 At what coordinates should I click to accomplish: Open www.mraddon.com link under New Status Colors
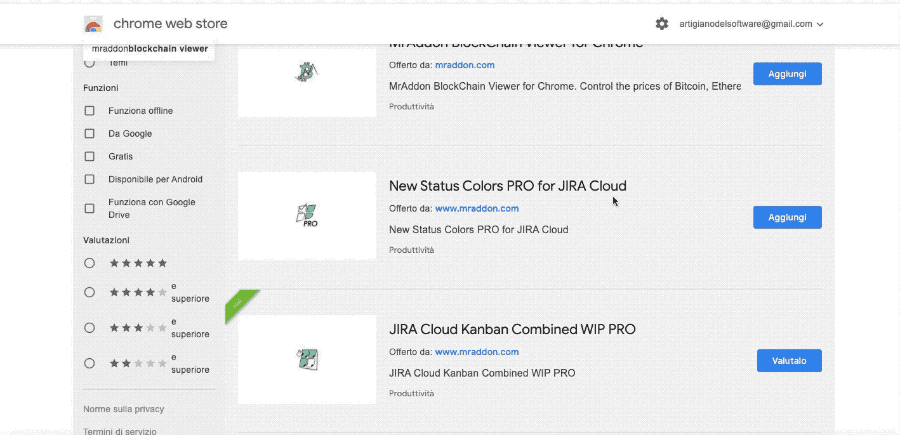pyautogui.click(x=477, y=209)
